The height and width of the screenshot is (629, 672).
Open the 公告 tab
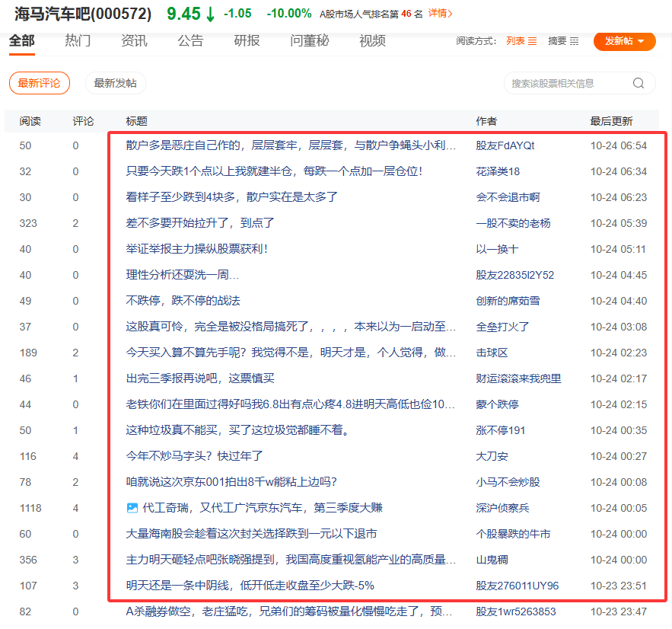190,41
